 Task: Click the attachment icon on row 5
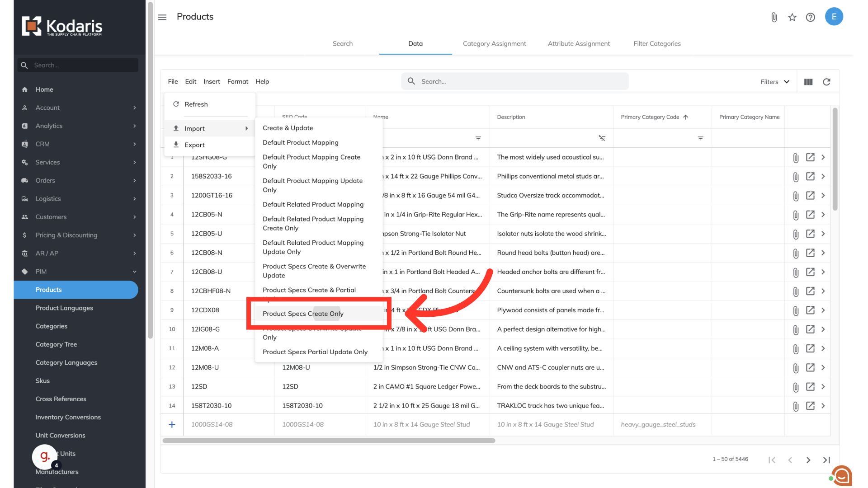pyautogui.click(x=796, y=234)
